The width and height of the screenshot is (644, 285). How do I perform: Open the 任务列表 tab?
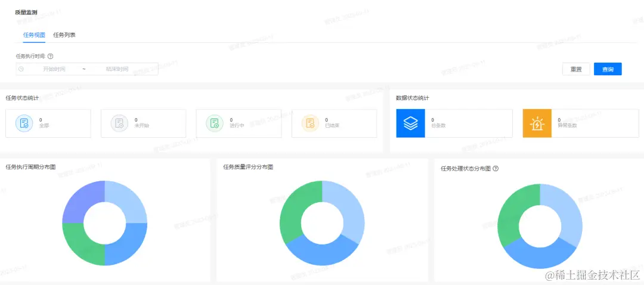pos(64,35)
